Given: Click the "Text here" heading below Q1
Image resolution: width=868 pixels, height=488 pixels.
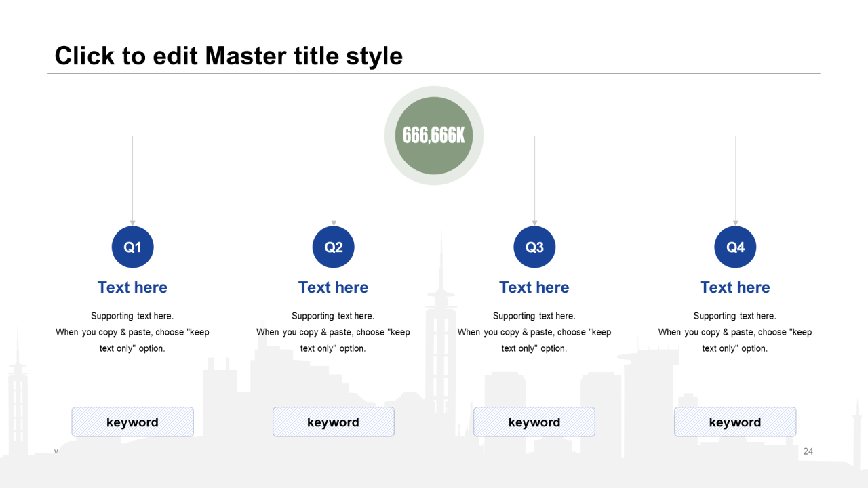Looking at the screenshot, I should pos(132,287).
